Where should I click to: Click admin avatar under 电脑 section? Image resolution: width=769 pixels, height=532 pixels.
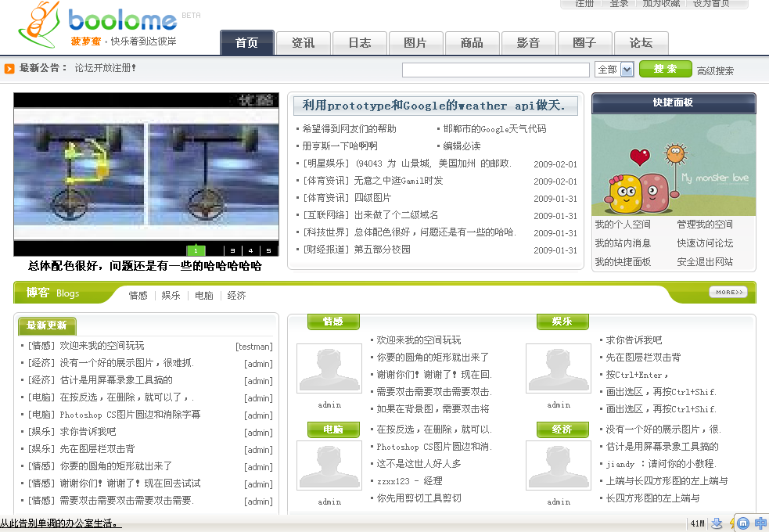(329, 465)
